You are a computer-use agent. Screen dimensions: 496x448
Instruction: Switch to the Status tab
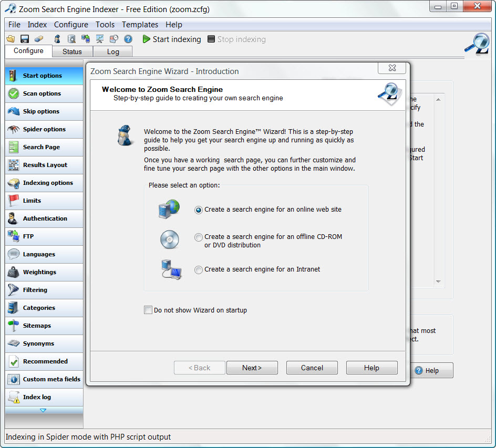[72, 51]
